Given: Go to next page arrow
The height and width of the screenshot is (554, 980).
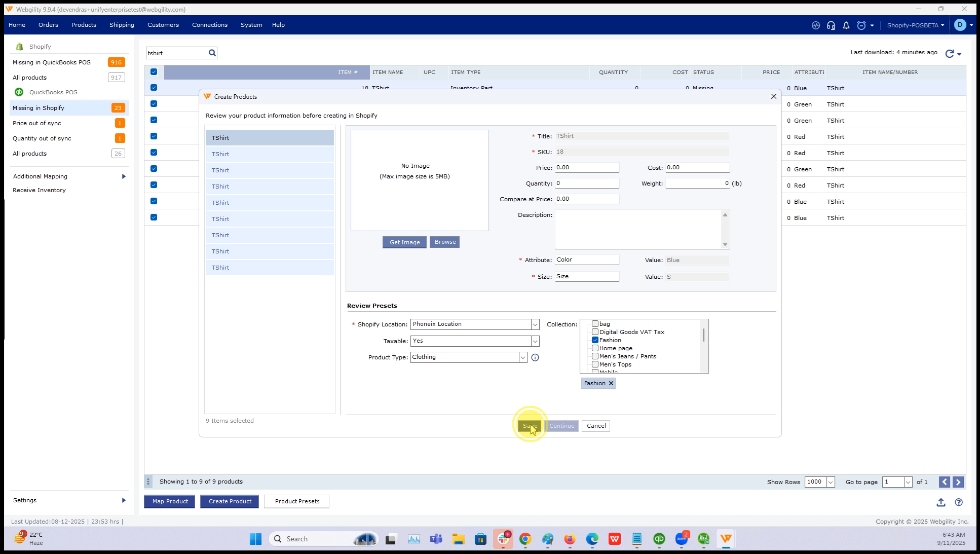Looking at the screenshot, I should [958, 482].
